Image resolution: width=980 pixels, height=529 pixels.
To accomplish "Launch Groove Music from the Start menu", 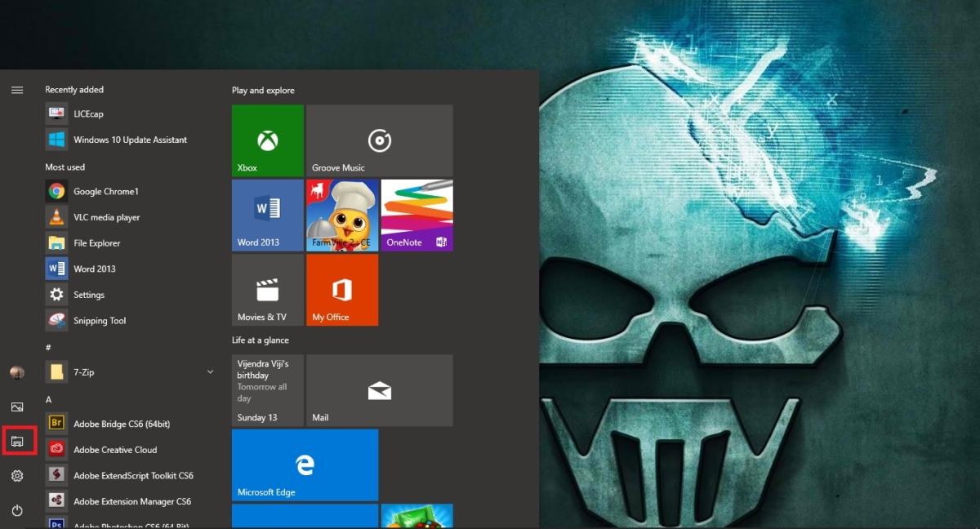I will pyautogui.click(x=379, y=140).
